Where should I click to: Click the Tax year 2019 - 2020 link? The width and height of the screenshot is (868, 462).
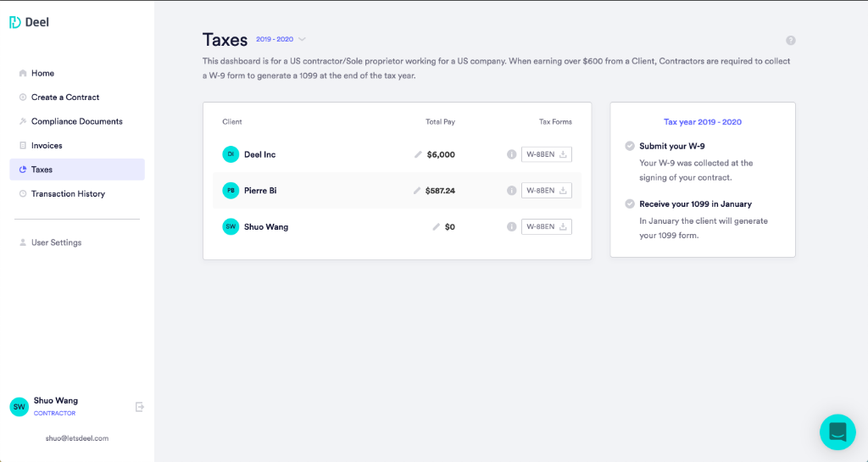point(703,122)
